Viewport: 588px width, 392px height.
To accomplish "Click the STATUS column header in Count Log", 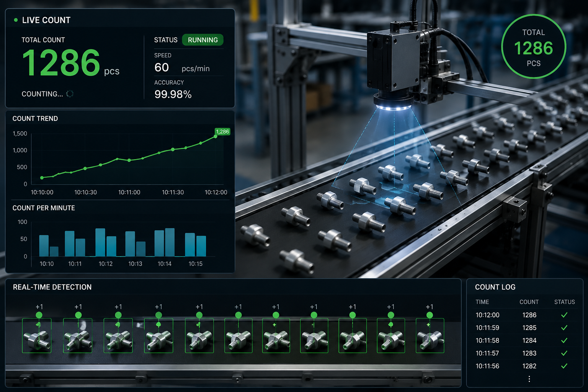I will coord(564,302).
